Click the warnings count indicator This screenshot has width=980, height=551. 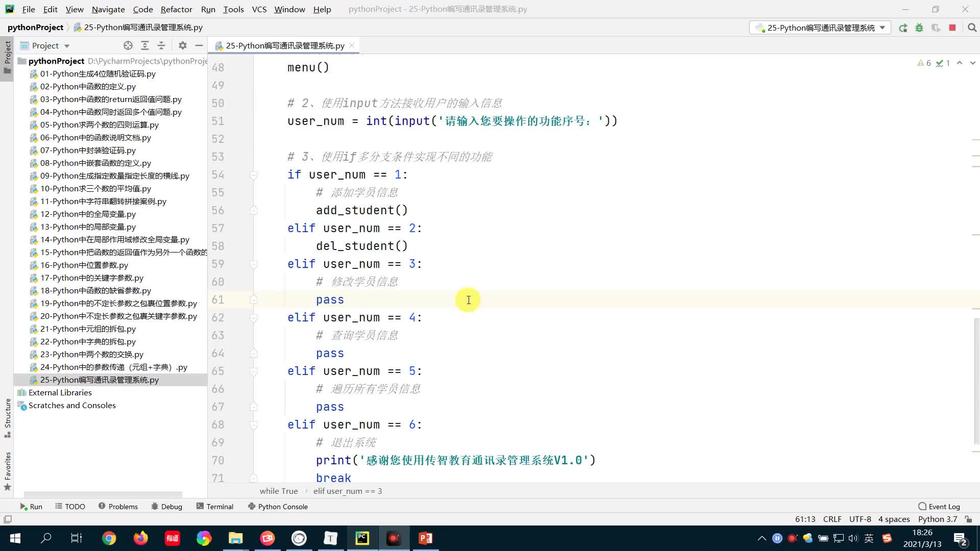point(924,63)
